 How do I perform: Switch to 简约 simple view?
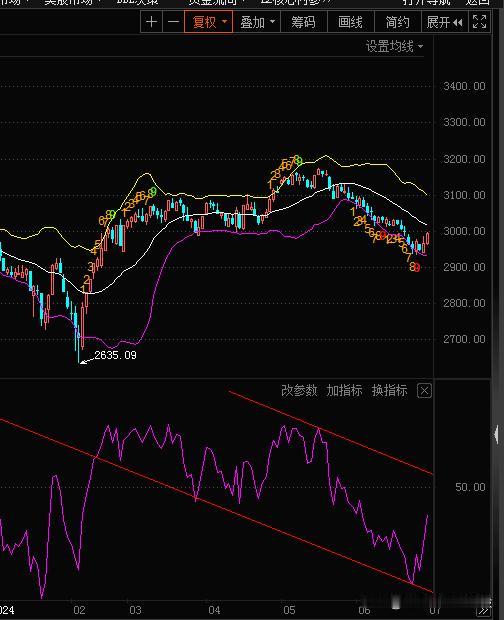397,22
